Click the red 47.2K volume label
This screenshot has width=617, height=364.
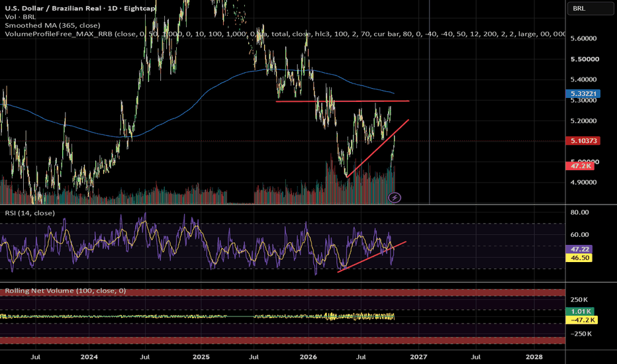coord(580,166)
